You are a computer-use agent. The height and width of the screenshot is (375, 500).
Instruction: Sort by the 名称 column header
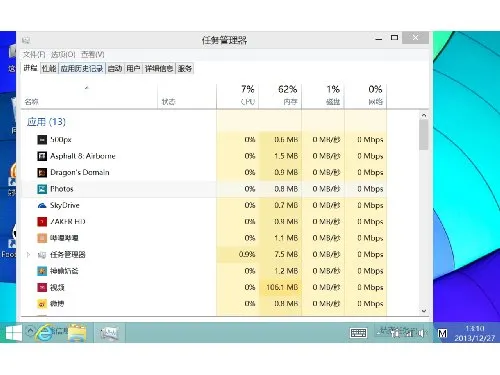point(32,102)
